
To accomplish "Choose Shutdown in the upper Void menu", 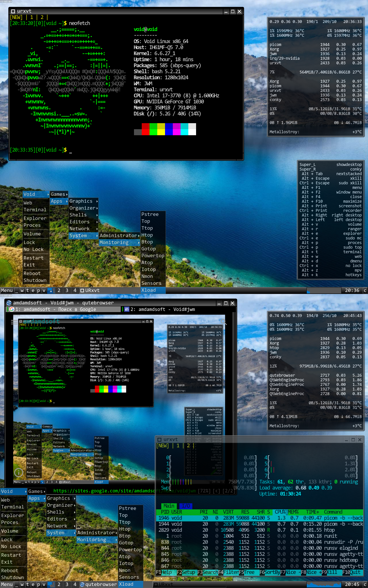I will [36, 280].
